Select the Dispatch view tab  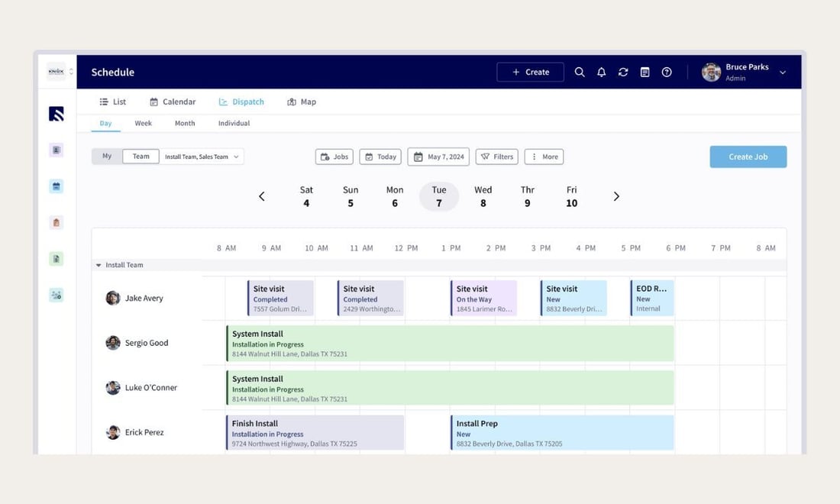241,102
